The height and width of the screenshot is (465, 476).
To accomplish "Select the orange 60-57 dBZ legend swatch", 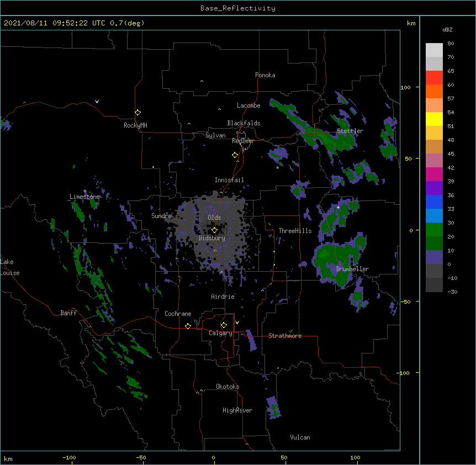I will (x=434, y=91).
